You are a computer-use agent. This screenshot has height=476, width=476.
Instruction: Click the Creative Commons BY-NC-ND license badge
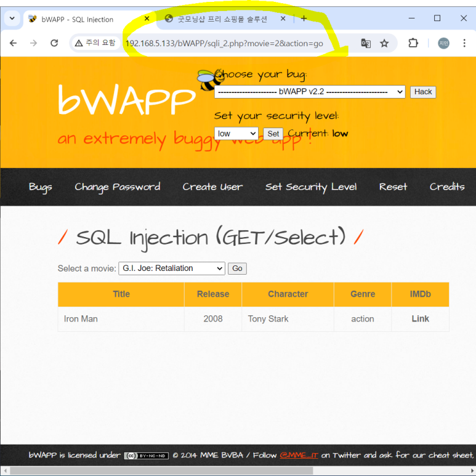pos(146,456)
